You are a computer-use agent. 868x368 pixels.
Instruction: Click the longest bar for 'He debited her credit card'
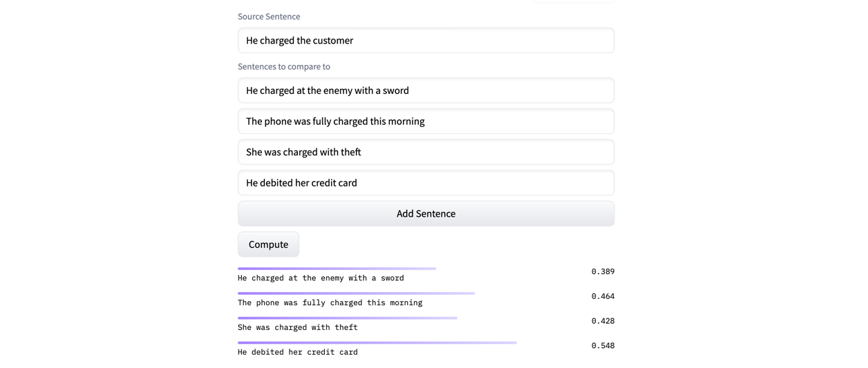[x=377, y=342]
